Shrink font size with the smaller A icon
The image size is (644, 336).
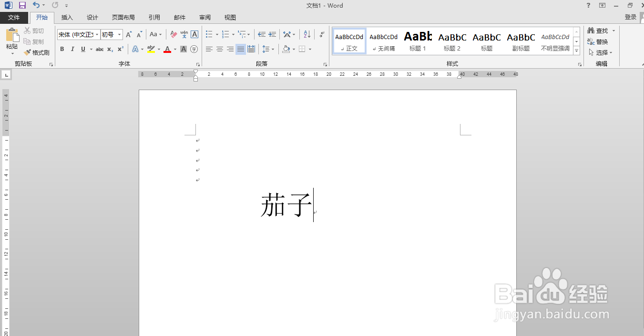click(x=139, y=34)
